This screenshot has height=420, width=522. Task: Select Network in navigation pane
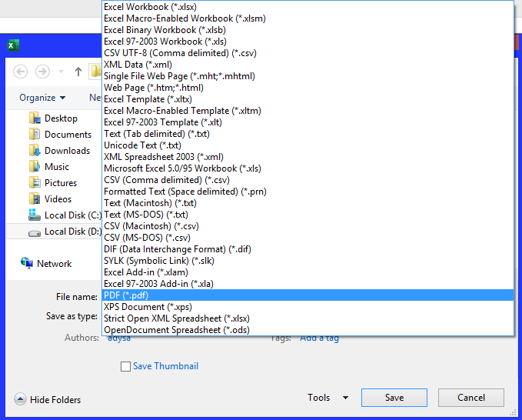click(54, 264)
